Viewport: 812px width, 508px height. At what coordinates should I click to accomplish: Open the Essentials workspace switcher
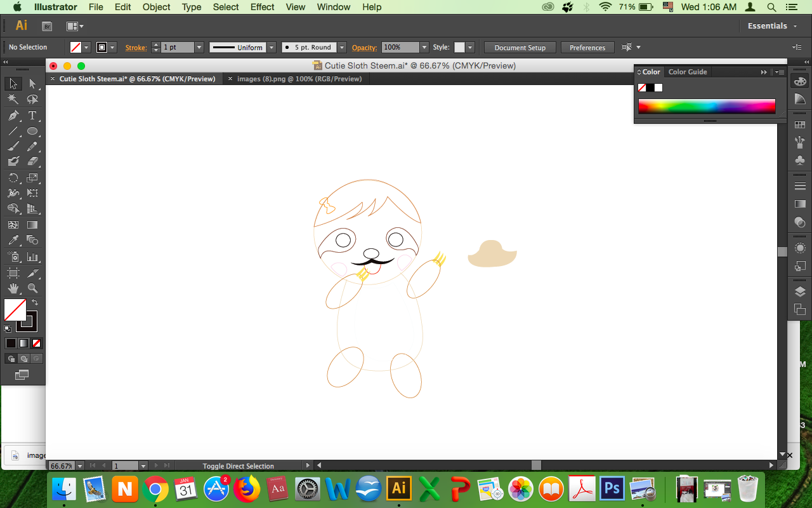pyautogui.click(x=772, y=26)
